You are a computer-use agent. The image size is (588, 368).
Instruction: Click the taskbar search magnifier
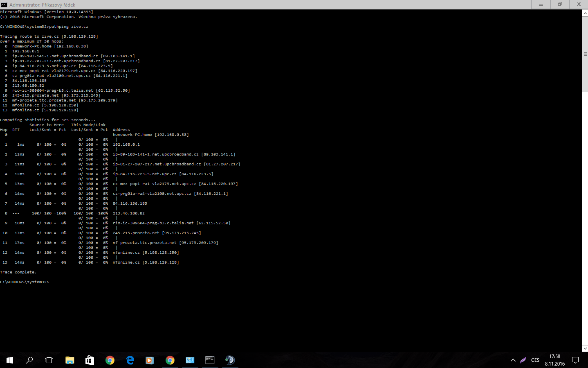pos(29,360)
